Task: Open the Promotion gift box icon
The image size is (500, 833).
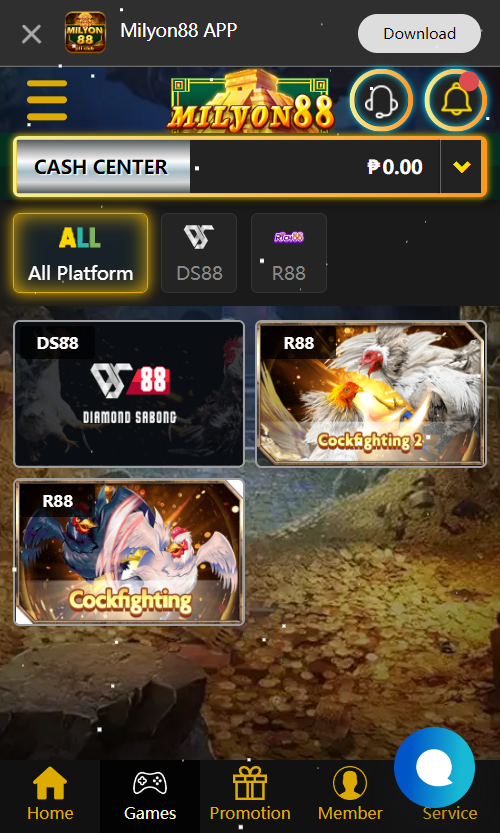Action: point(250,783)
